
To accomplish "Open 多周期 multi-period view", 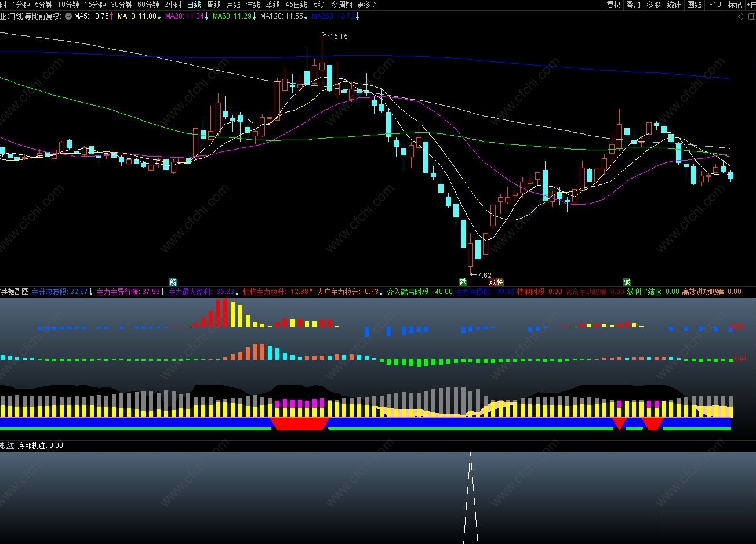I will 341,5.
